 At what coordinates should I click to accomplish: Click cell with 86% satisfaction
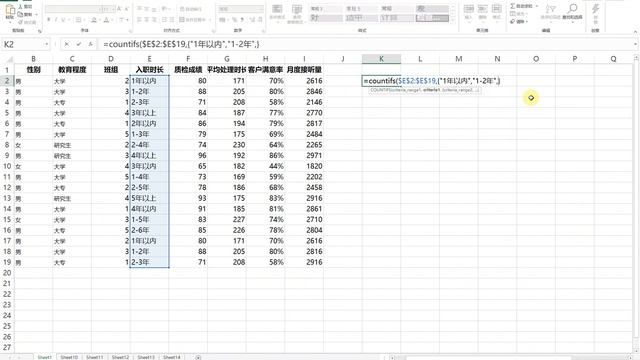[265, 156]
